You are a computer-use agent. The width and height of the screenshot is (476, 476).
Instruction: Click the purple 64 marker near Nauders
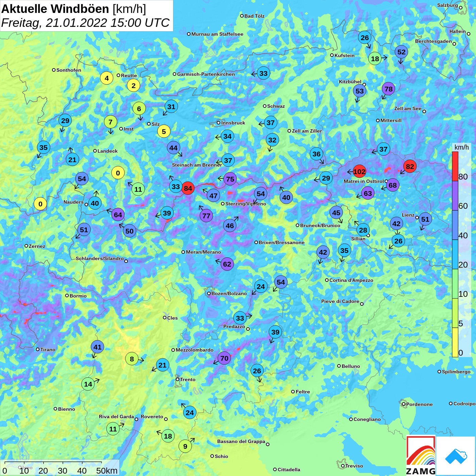(x=118, y=215)
